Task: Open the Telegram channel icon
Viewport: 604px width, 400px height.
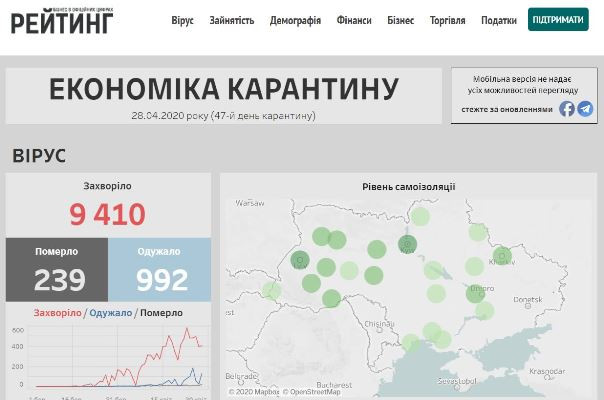Action: pos(585,109)
